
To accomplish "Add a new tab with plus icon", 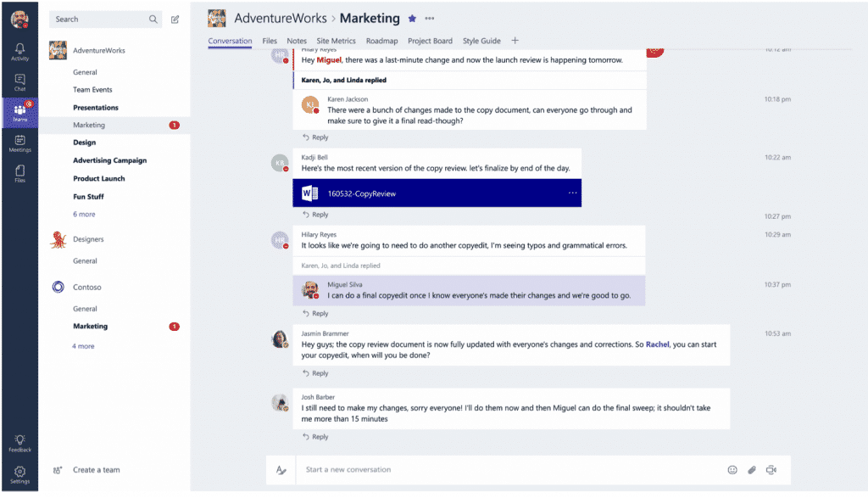I will click(515, 41).
